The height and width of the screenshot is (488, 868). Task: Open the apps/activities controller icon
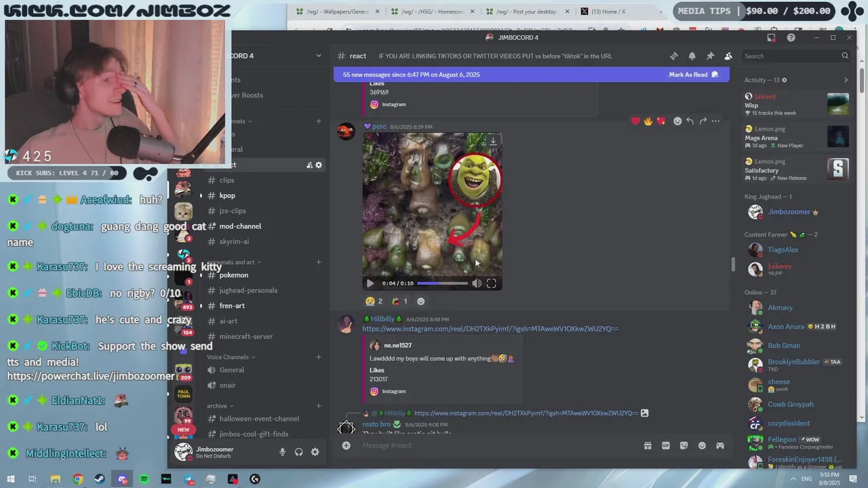720,445
